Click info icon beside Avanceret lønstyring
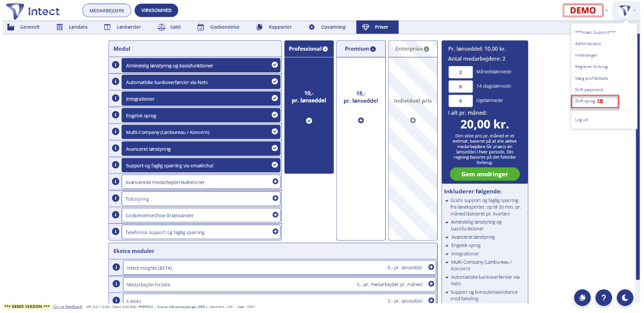 [x=116, y=148]
